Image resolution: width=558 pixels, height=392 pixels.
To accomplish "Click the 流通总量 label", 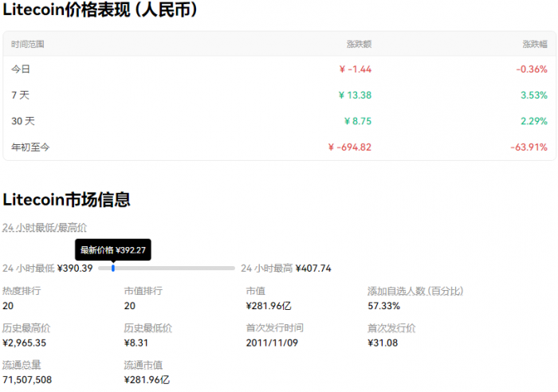I will tap(22, 365).
